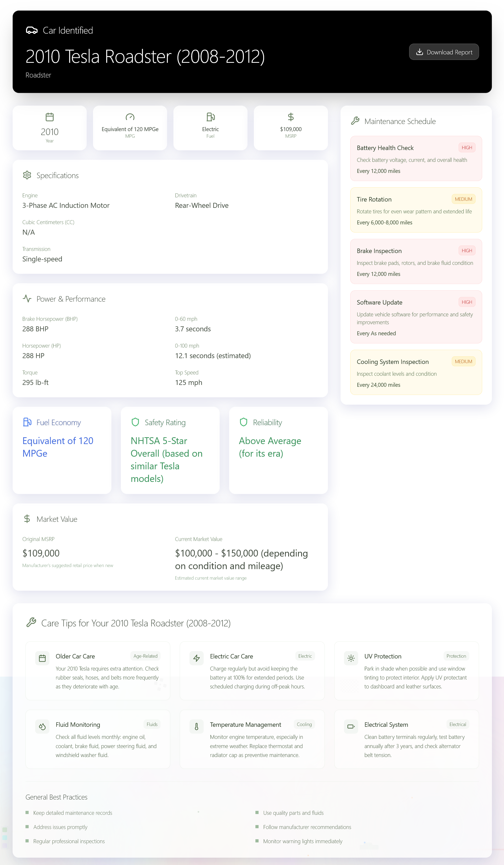Click the sun icon in the UV Protection card

tap(351, 658)
